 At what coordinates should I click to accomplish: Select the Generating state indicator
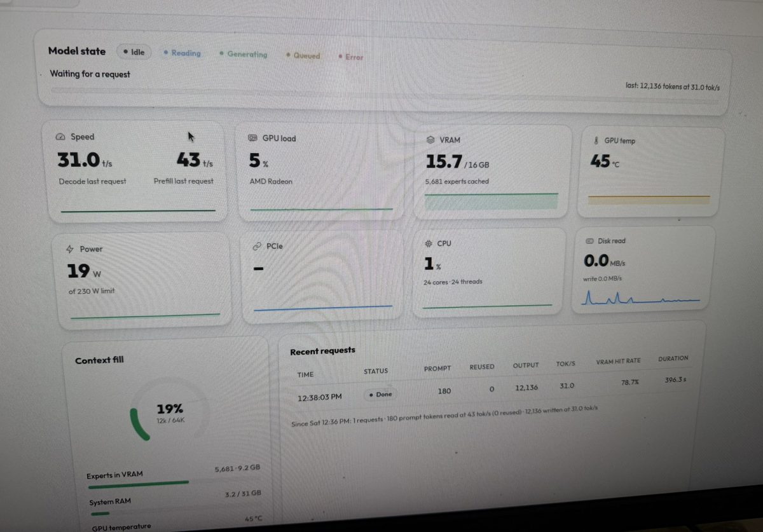click(x=244, y=55)
